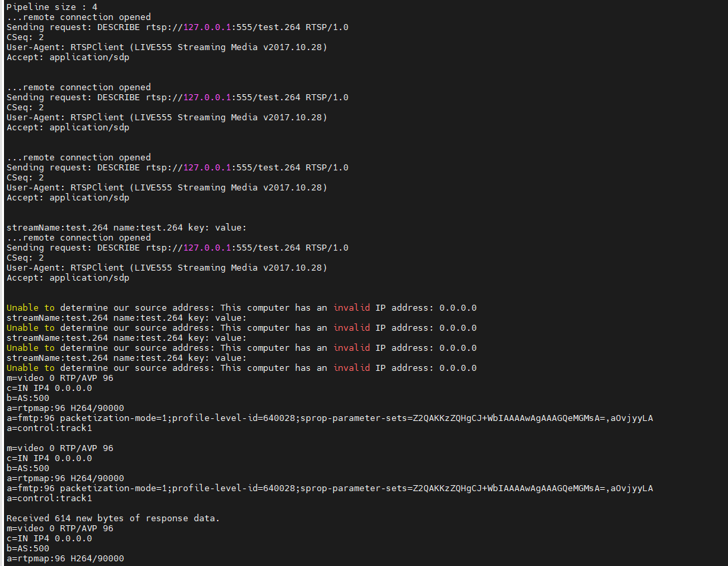The height and width of the screenshot is (566, 728).
Task: Click the last "c=IN IP4 0.0.0.0" line
Action: (x=49, y=539)
